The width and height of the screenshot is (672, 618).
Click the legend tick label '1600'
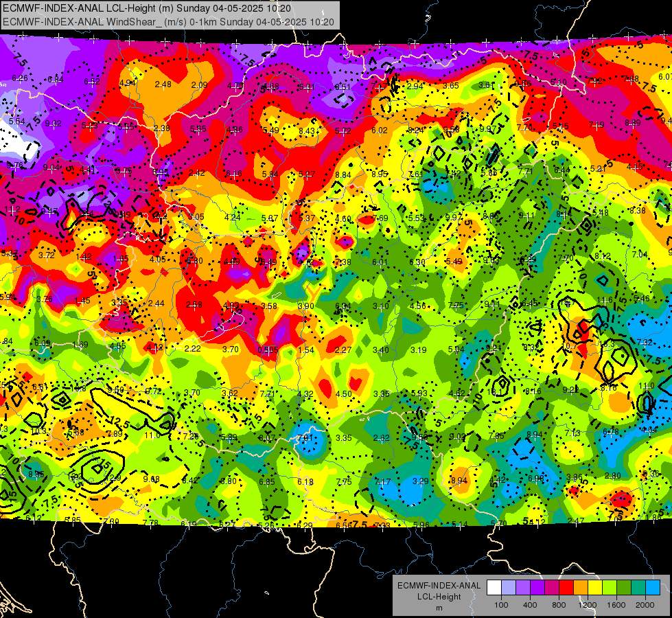click(x=616, y=605)
